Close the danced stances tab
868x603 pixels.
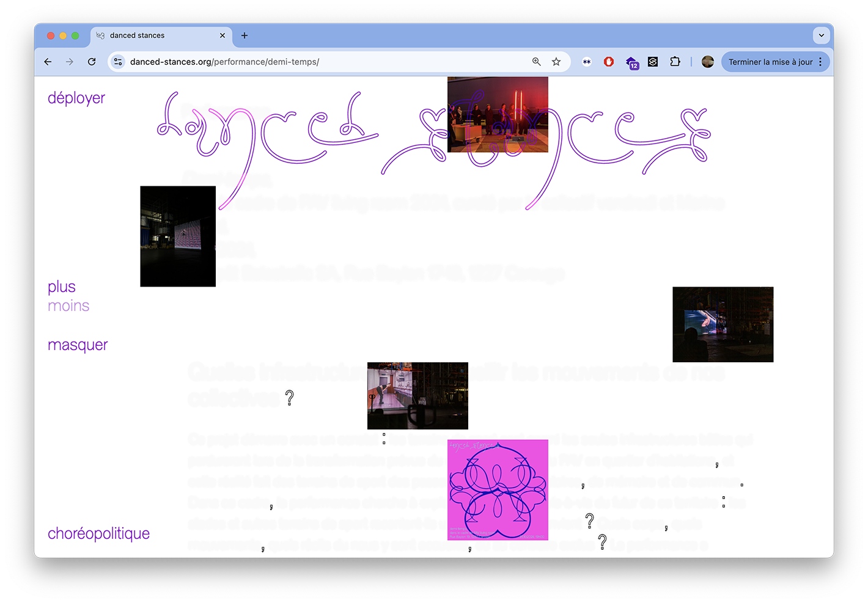tap(223, 35)
